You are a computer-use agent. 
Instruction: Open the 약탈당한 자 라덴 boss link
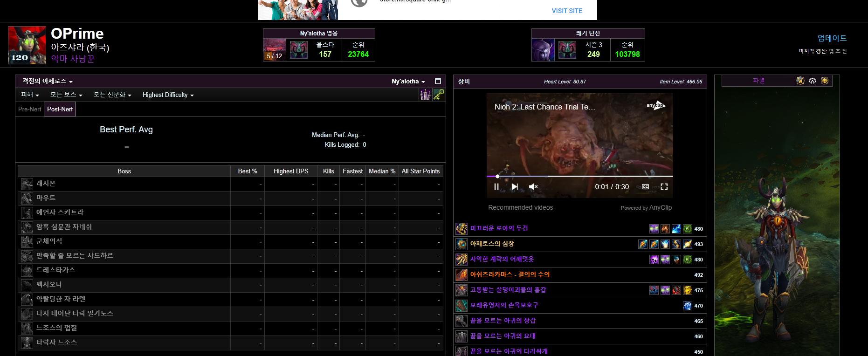point(61,299)
